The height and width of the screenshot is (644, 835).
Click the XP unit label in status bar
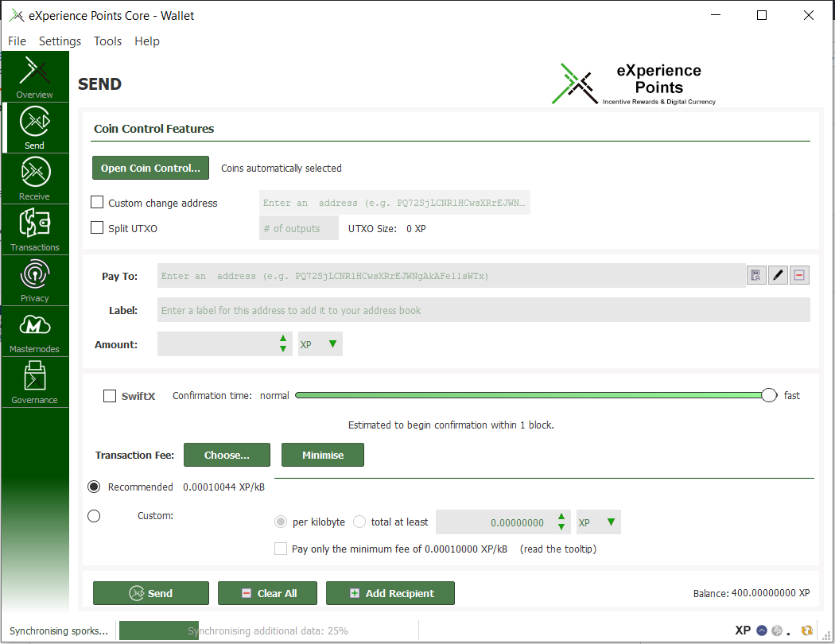pos(743,630)
